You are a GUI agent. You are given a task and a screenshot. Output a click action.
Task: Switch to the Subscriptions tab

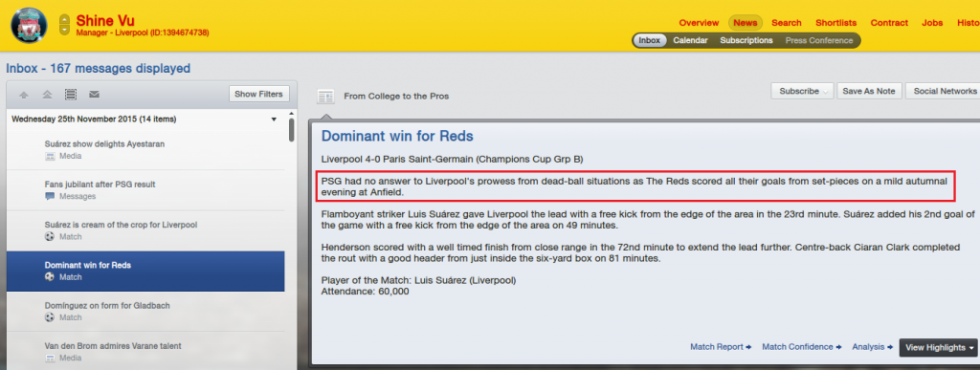[x=746, y=40]
